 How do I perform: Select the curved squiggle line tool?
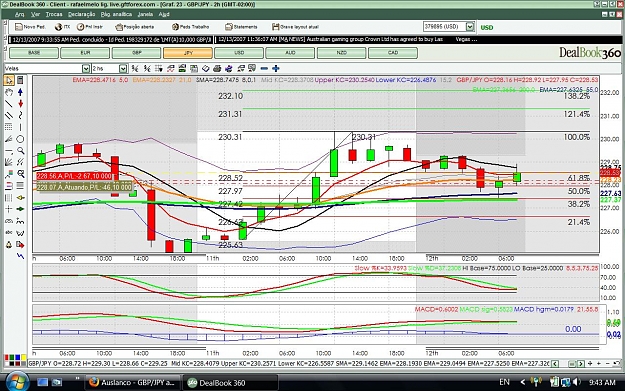point(20,116)
